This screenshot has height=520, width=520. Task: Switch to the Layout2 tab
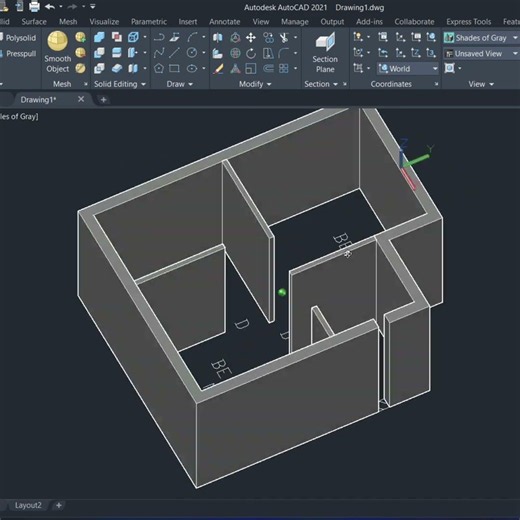[28, 505]
